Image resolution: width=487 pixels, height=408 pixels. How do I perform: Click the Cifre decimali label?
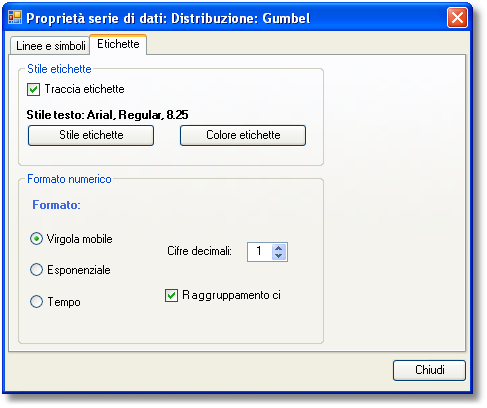[199, 251]
